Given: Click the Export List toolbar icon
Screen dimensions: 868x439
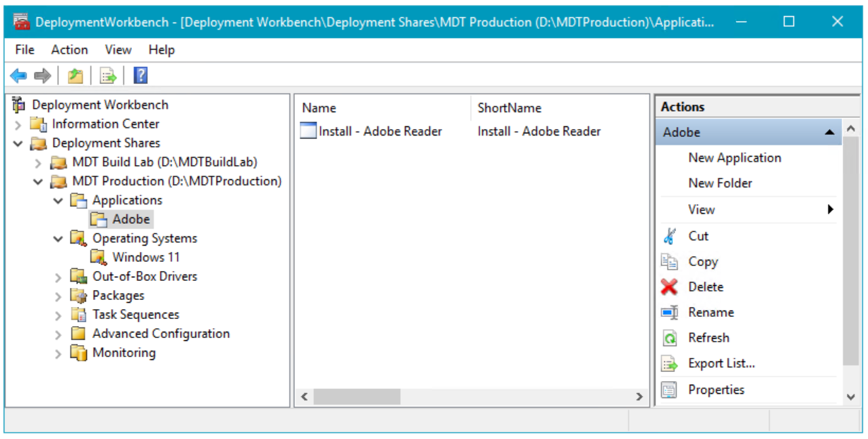Looking at the screenshot, I should tap(108, 76).
